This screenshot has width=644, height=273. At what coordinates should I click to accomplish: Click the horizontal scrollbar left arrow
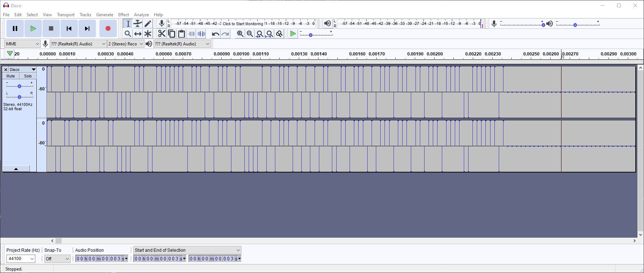click(x=53, y=241)
